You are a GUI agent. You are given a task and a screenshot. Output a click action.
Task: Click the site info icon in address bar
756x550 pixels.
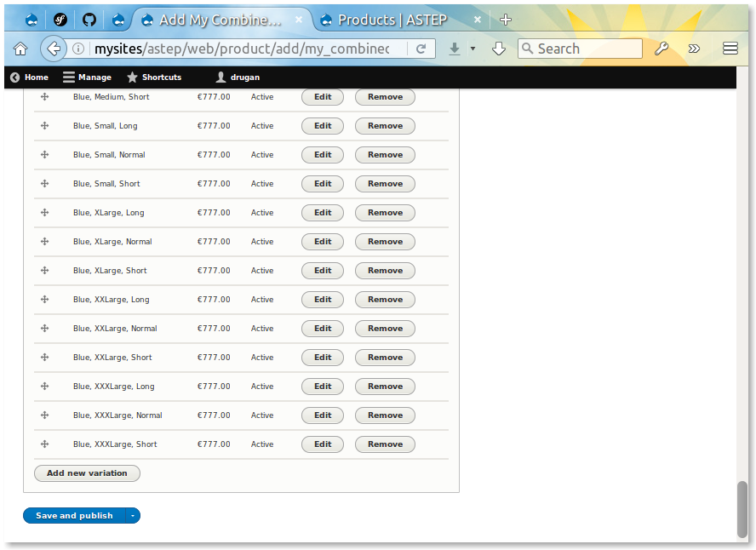tap(78, 49)
